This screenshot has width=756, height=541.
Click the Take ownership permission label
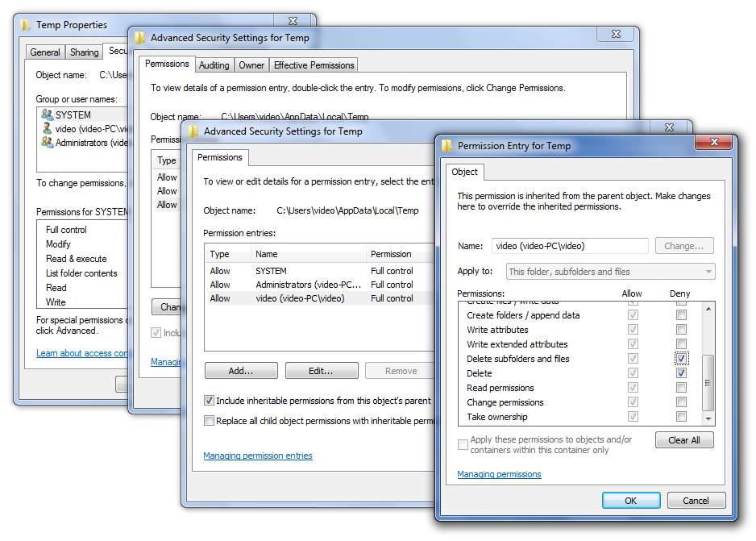coord(497,417)
